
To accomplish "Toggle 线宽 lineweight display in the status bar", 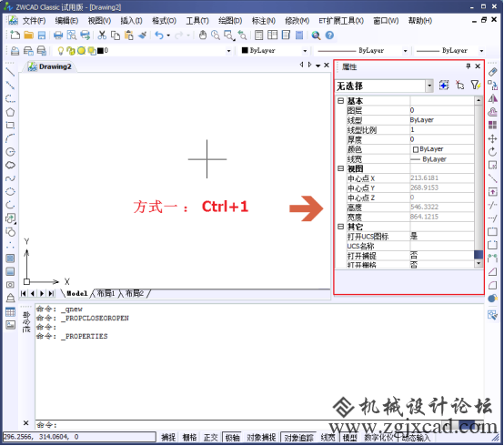I will coord(328,437).
